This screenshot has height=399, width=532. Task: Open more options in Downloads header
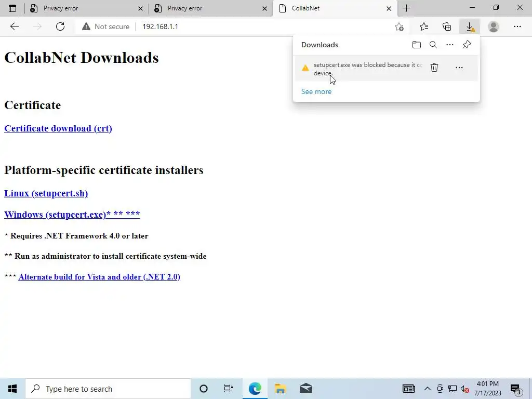tap(450, 45)
